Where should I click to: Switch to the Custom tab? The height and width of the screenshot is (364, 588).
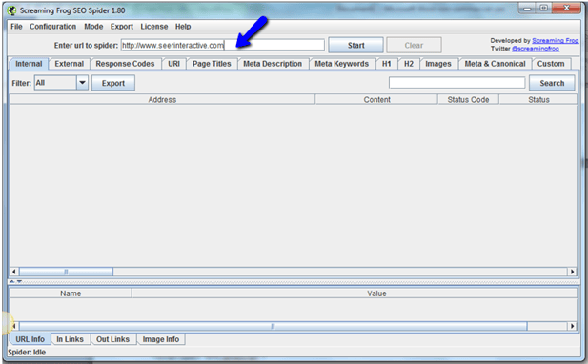[551, 64]
